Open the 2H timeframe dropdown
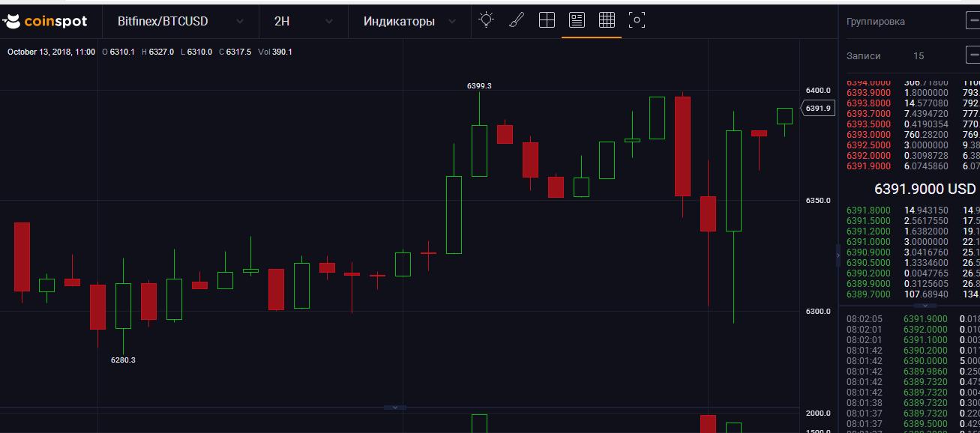980x433 pixels. coord(304,22)
